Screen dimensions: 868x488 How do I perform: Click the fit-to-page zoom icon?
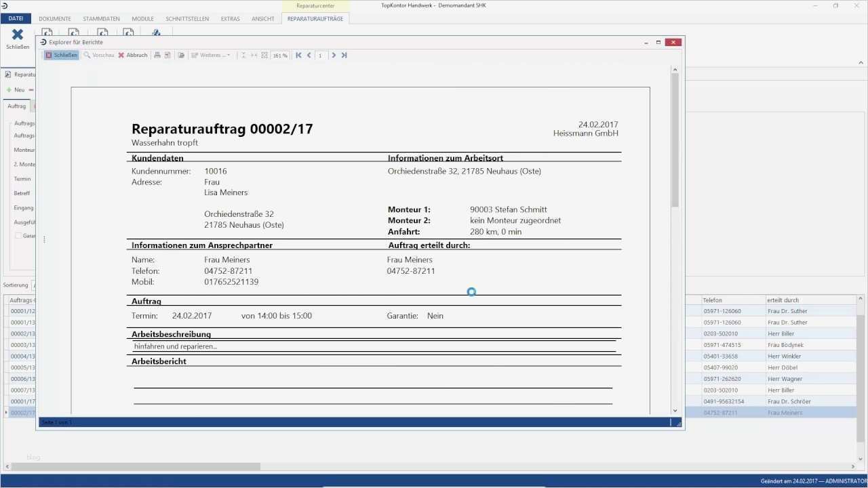coord(264,55)
